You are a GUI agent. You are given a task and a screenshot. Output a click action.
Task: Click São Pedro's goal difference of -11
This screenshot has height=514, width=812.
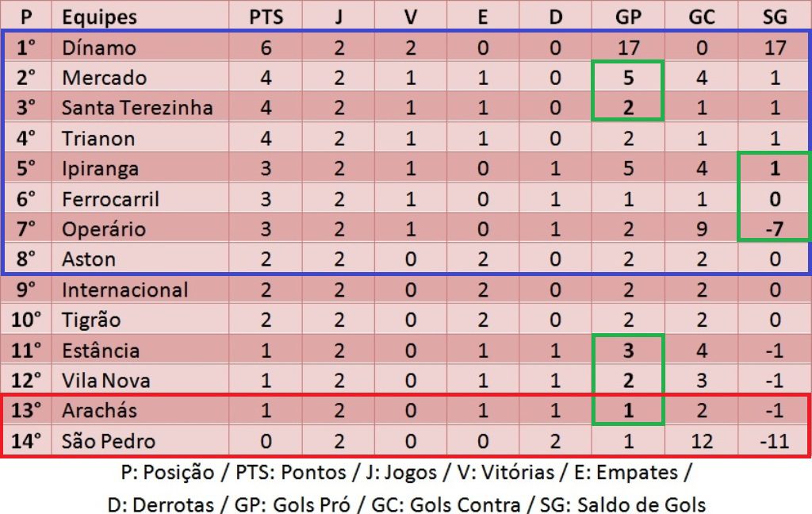coord(773,440)
